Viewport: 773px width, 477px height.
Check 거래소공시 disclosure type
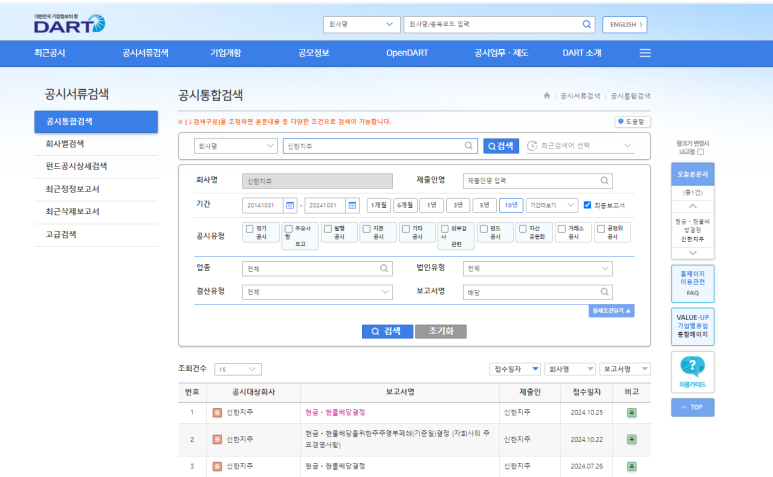pos(562,229)
